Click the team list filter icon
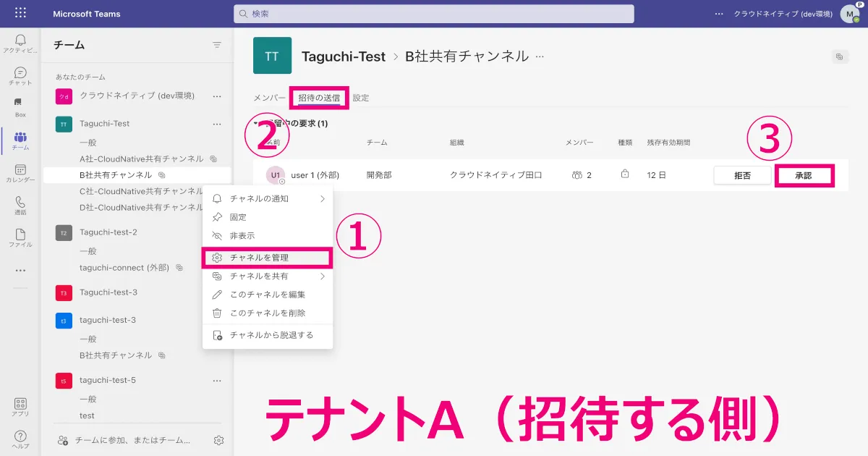 pos(216,45)
